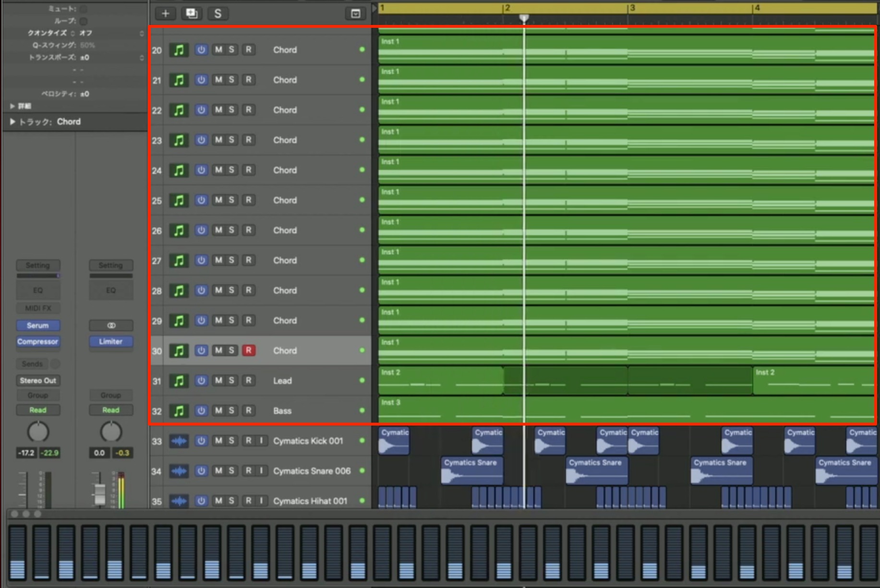Select the first Cymatic kick audio region
The width and height of the screenshot is (880, 588).
pos(394,441)
